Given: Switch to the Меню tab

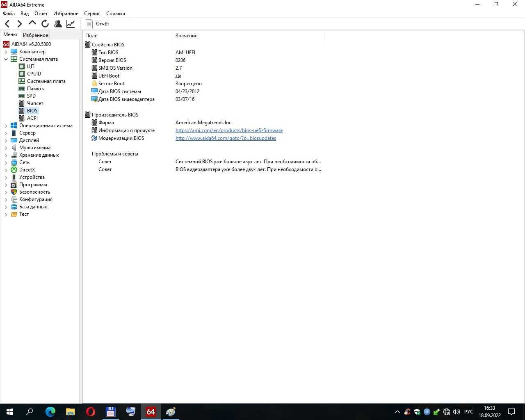Looking at the screenshot, I should pyautogui.click(x=10, y=34).
